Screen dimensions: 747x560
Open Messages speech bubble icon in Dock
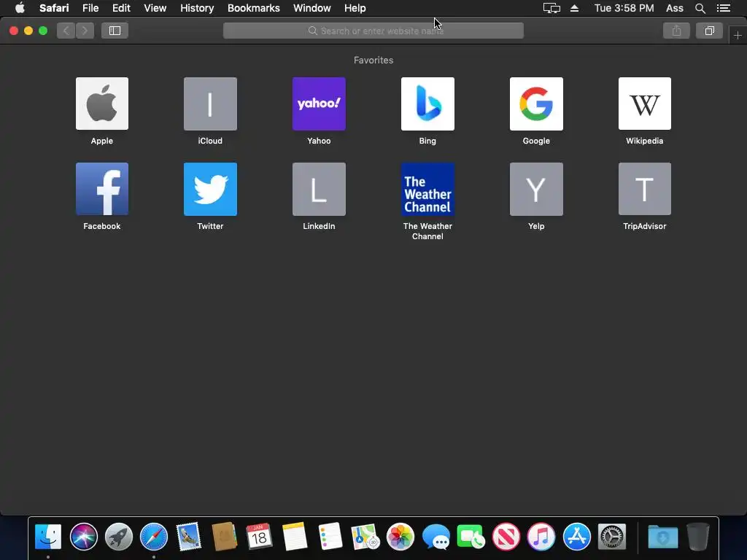436,537
